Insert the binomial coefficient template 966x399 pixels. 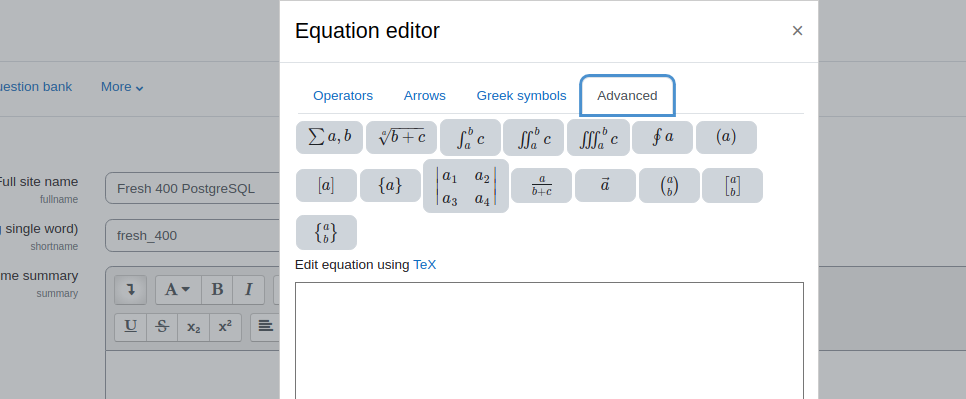(x=669, y=185)
